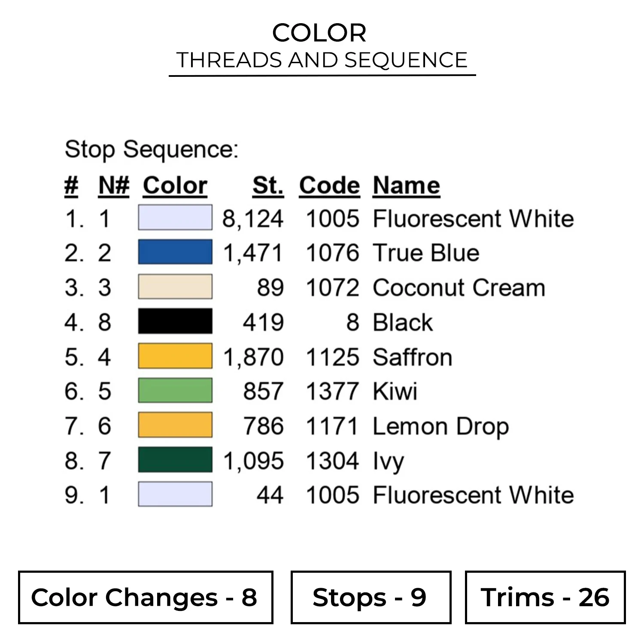
Task: Select the Trims - 26 box
Action: [x=545, y=597]
